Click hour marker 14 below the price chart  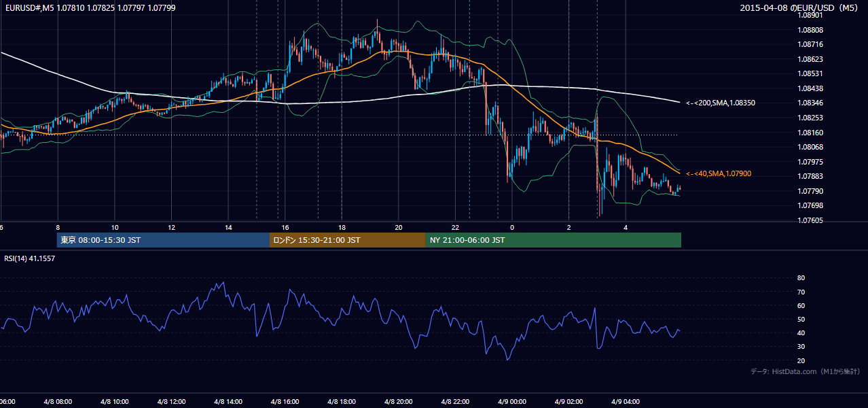[x=228, y=227]
